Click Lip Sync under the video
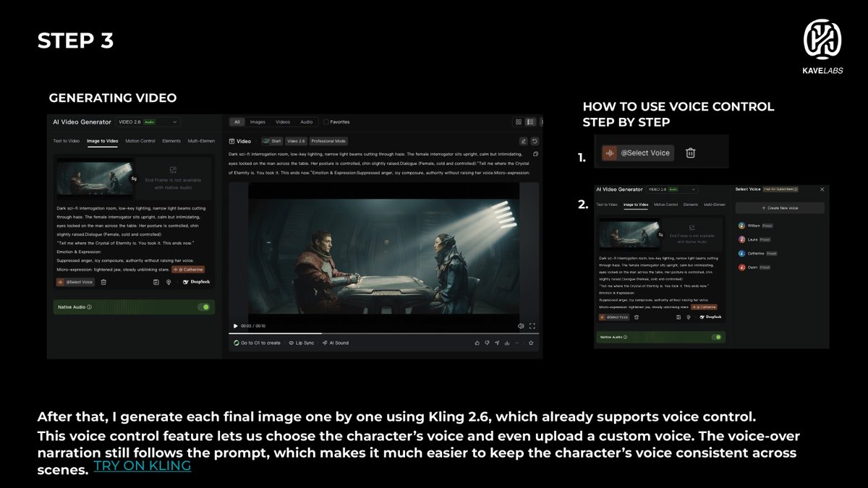Viewport: 868px width, 488px height. click(x=300, y=343)
